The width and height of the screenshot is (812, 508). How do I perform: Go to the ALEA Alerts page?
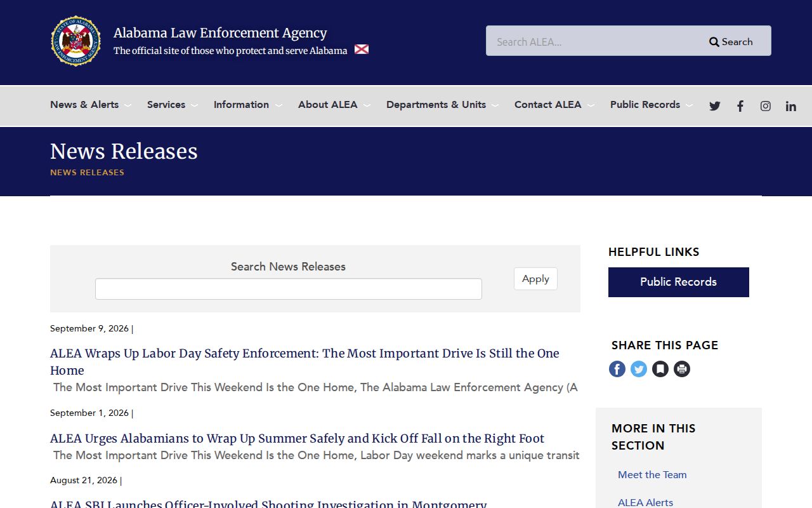[645, 502]
